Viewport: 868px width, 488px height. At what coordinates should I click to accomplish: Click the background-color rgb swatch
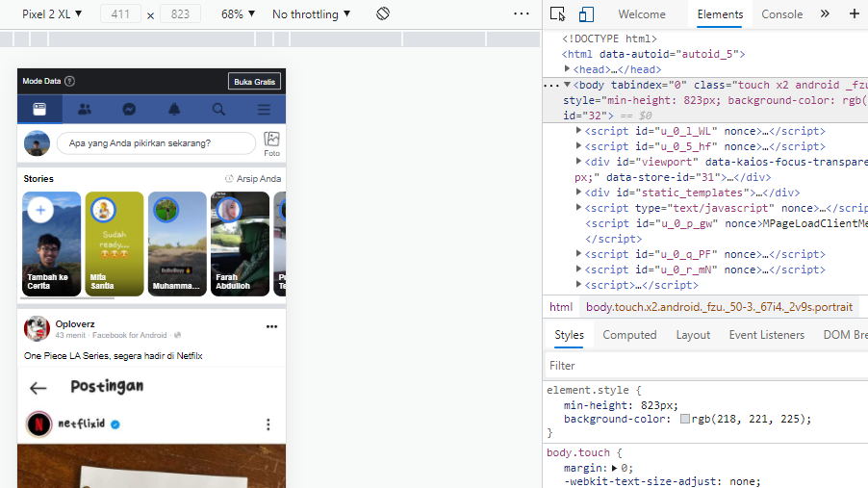[x=685, y=419]
